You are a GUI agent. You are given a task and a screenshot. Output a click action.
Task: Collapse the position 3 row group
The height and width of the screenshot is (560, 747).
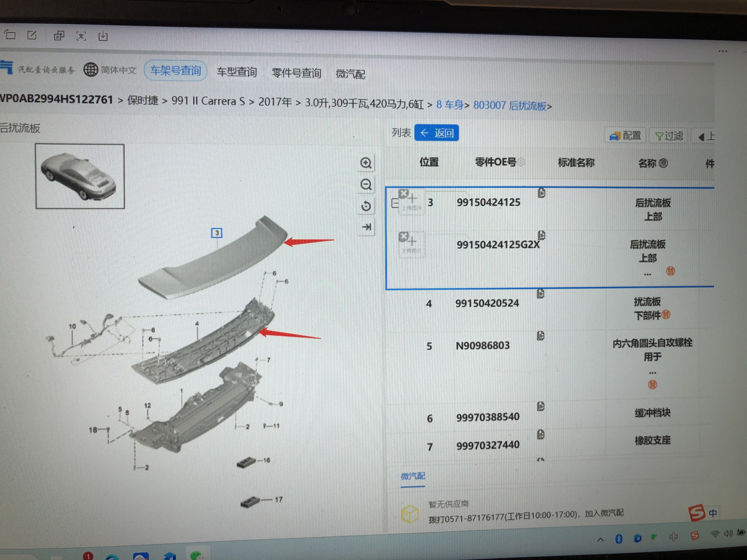[395, 203]
